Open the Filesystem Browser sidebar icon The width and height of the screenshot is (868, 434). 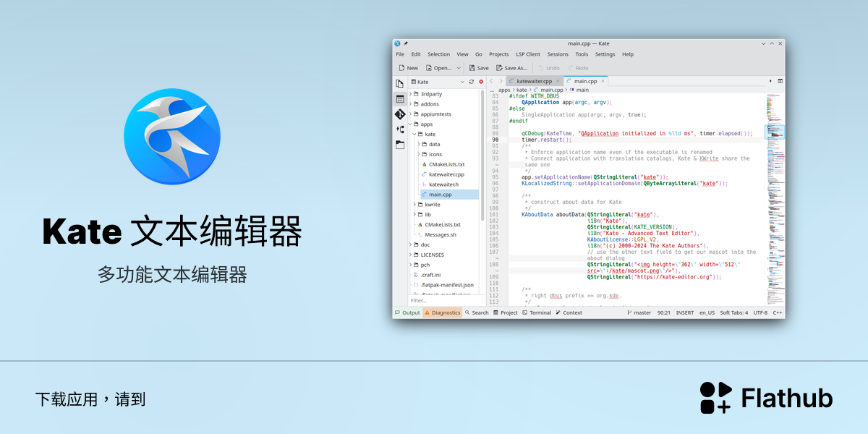click(400, 145)
